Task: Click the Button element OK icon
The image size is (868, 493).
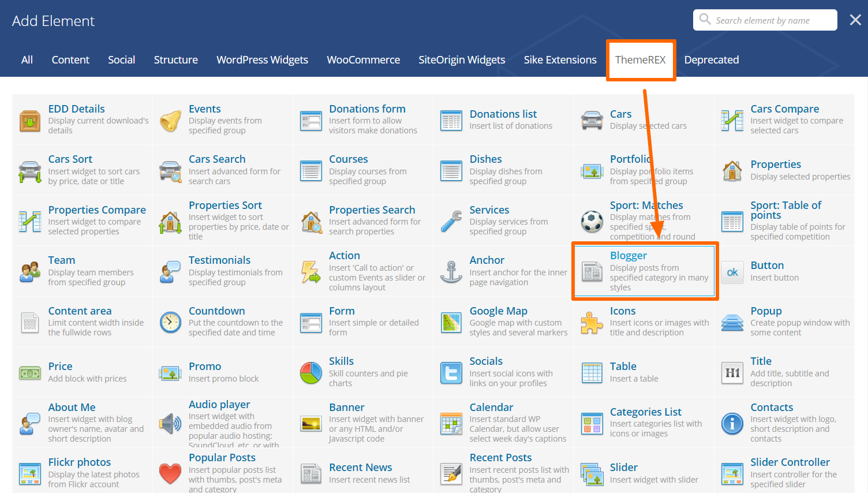Action: (732, 272)
